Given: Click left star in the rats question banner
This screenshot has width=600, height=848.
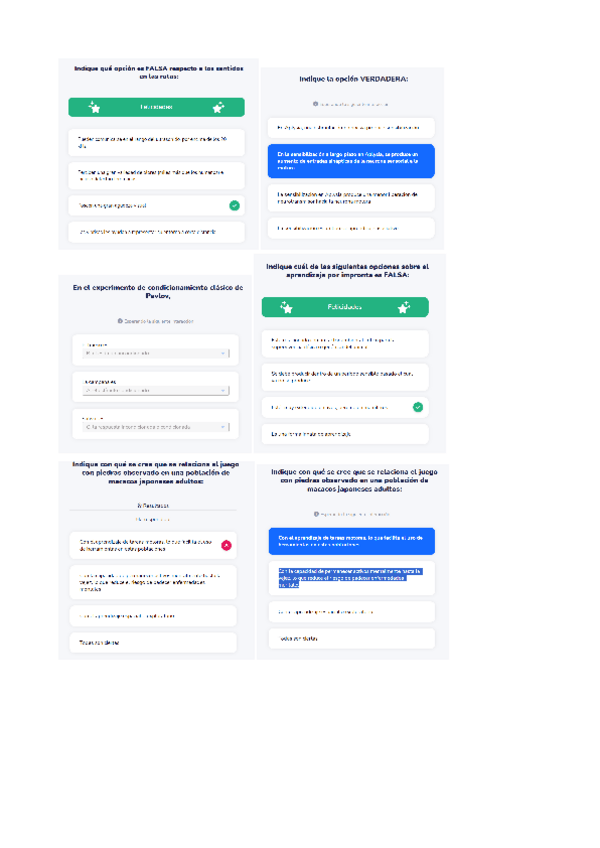Looking at the screenshot, I should (94, 107).
